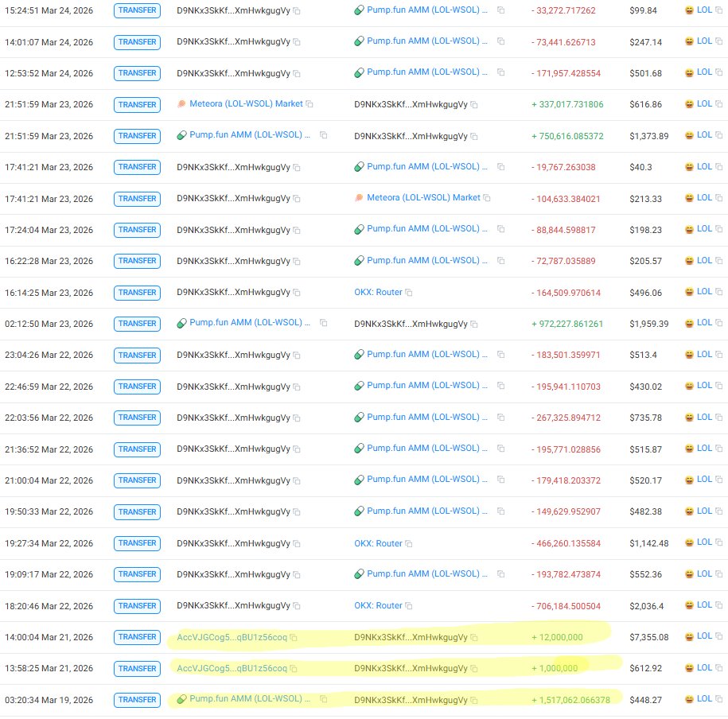The width and height of the screenshot is (728, 719).
Task: Select value $1,142.48
Action: 649,543
